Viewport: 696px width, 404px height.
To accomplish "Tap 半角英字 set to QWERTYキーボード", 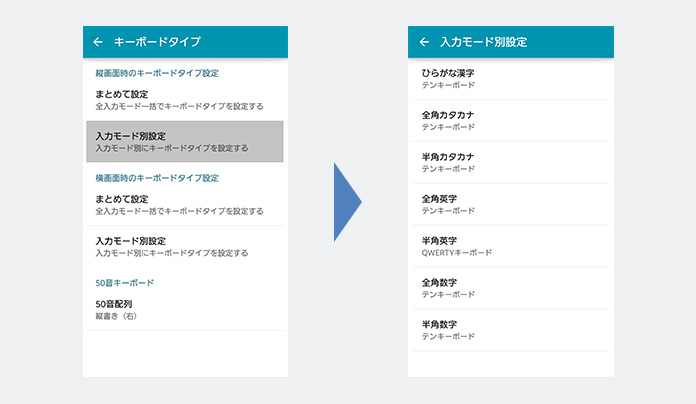I will click(511, 247).
